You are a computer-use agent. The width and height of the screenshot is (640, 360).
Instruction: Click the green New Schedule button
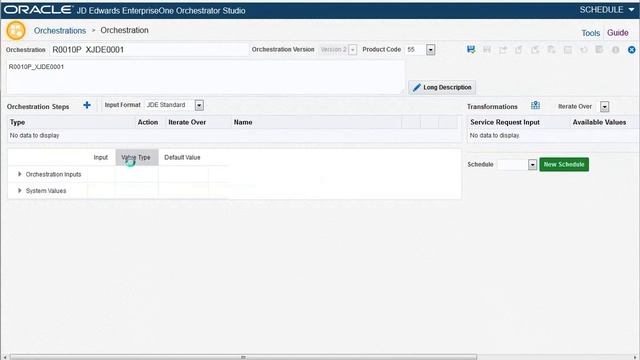click(x=564, y=164)
